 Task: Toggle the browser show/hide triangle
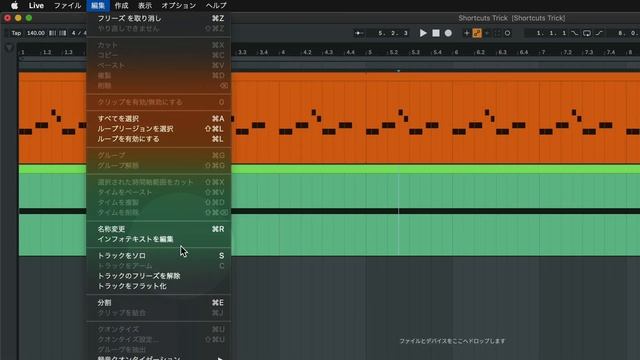9,48
